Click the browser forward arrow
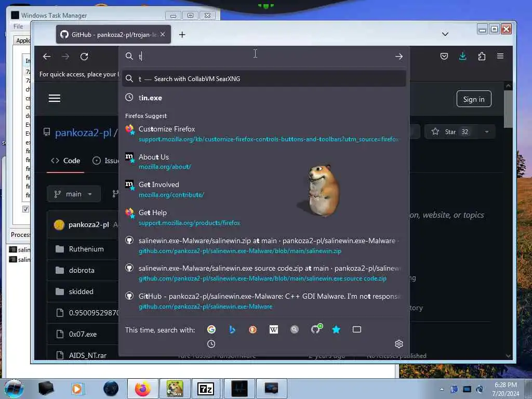 65,57
